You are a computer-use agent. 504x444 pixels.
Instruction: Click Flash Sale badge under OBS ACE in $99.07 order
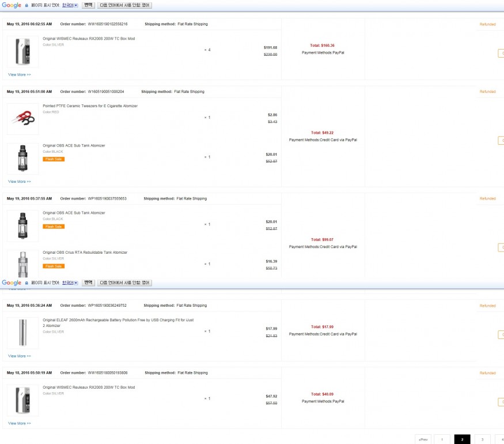pyautogui.click(x=54, y=227)
